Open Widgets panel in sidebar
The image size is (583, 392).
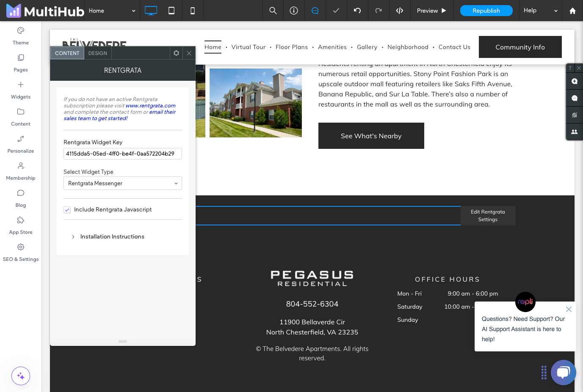tap(21, 90)
